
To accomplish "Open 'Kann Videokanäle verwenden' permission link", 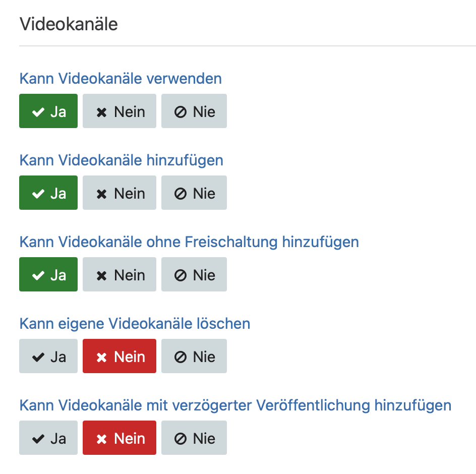I will pos(121,79).
